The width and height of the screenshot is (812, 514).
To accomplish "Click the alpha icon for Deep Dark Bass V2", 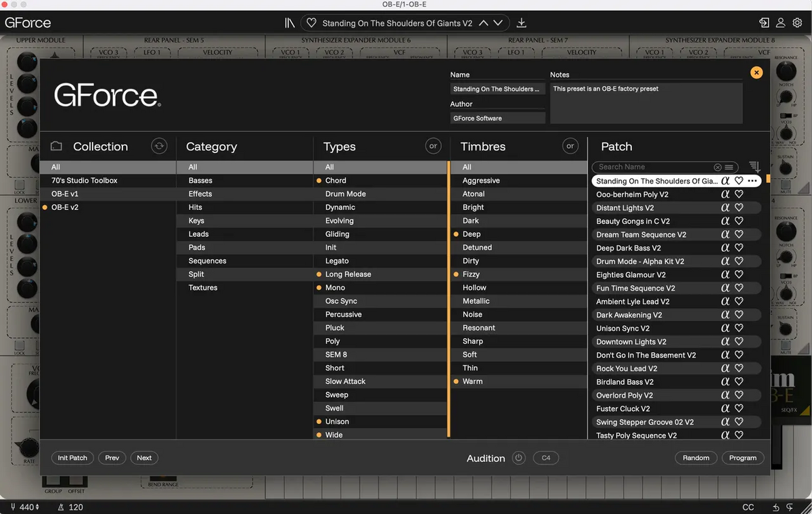I will (x=725, y=248).
